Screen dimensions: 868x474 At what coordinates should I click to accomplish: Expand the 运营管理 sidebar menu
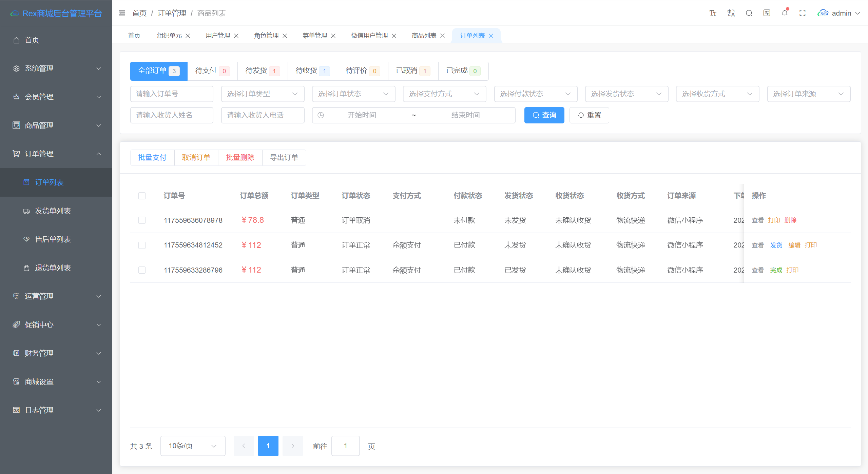(x=56, y=296)
